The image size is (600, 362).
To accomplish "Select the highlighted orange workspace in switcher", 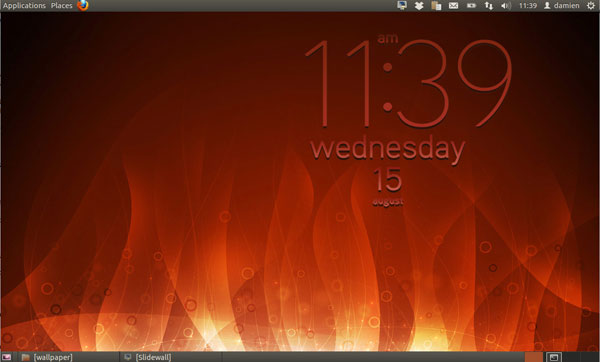I will point(533,357).
